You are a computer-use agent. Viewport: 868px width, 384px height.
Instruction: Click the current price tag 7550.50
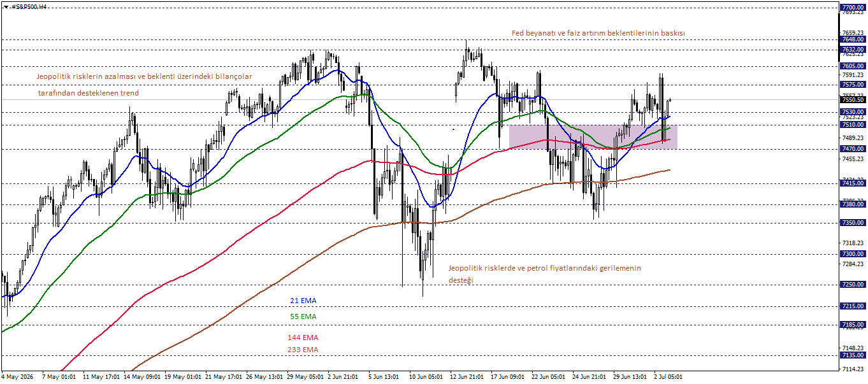(x=852, y=99)
